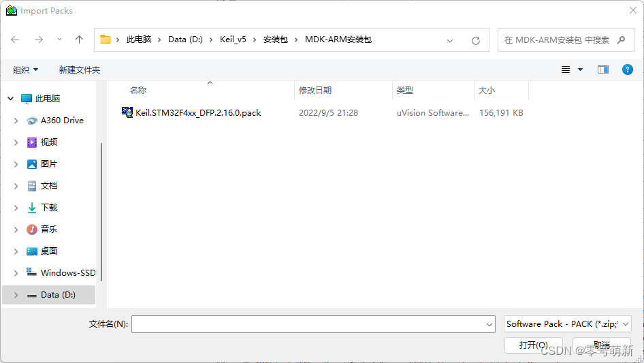Go forward using the forward arrow
The width and height of the screenshot is (644, 363).
point(39,40)
